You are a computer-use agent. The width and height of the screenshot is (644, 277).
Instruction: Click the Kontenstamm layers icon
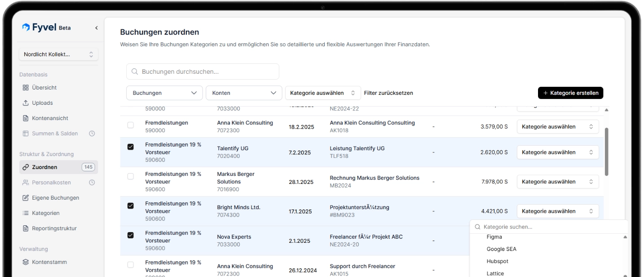(26, 262)
